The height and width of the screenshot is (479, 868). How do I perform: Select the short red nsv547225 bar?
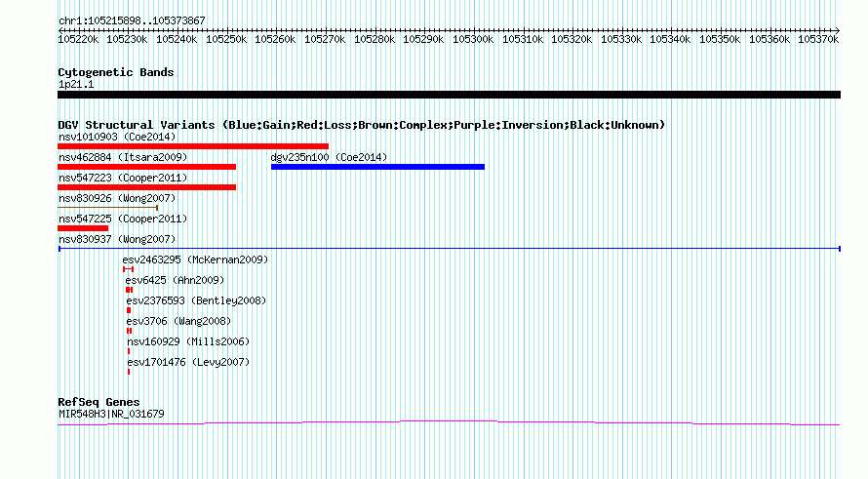(x=83, y=228)
